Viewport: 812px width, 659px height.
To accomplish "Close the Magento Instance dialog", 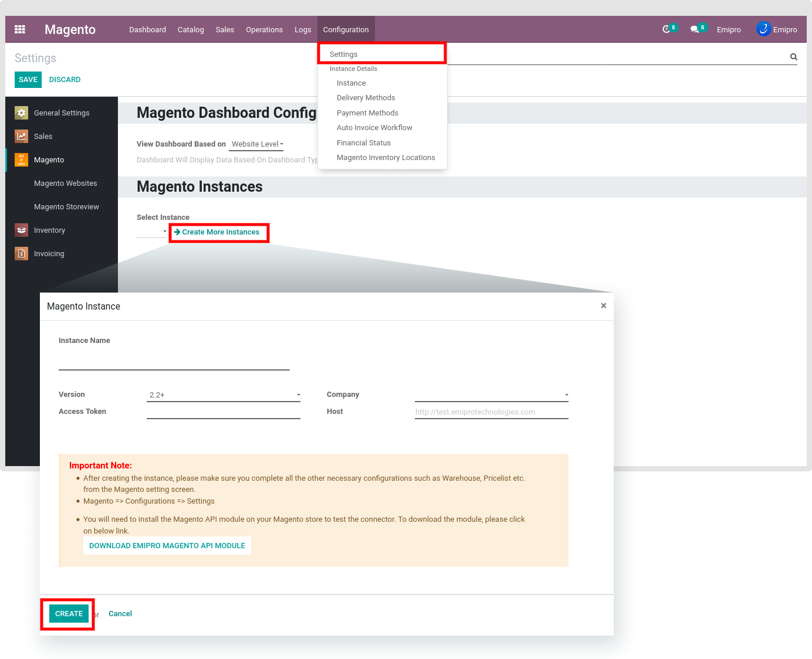I will tap(603, 305).
